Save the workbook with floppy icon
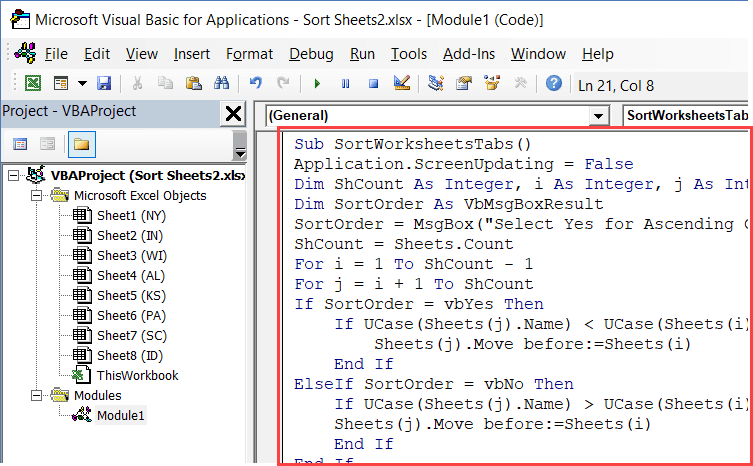 click(104, 84)
